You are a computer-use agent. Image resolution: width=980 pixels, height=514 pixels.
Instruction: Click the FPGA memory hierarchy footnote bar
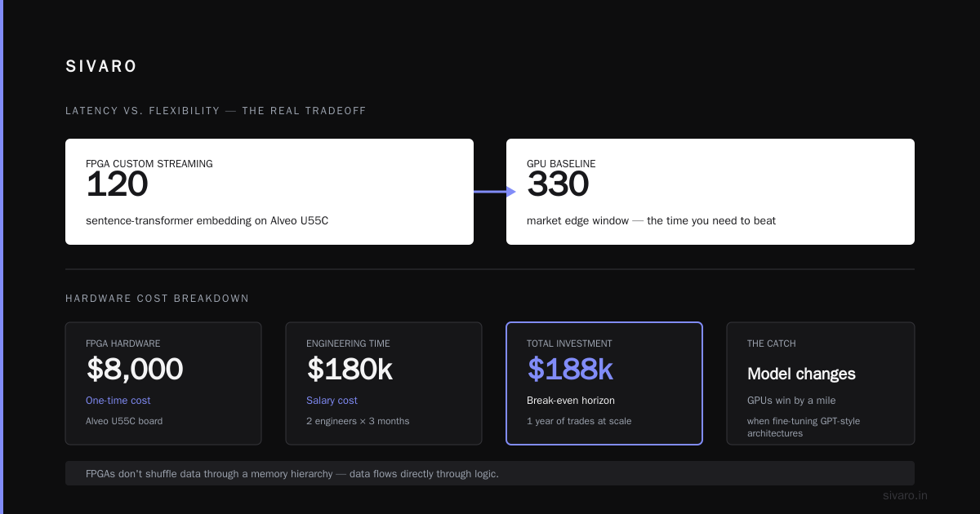[x=490, y=473]
